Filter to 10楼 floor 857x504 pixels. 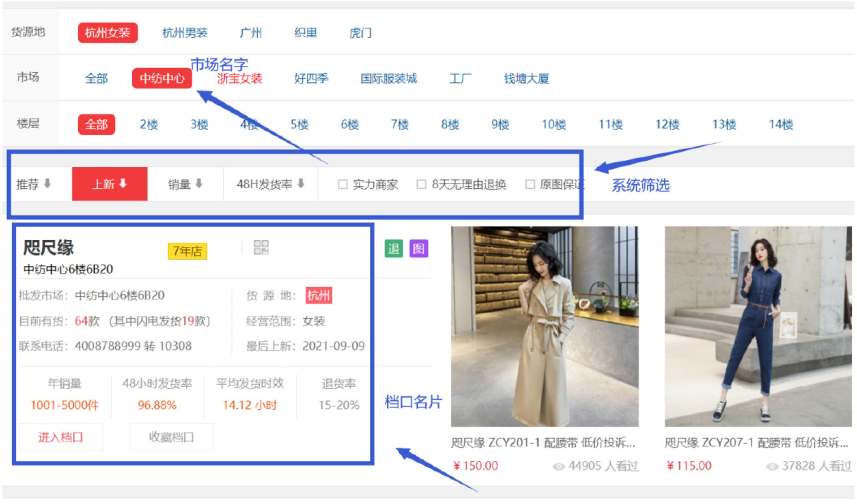click(x=554, y=124)
